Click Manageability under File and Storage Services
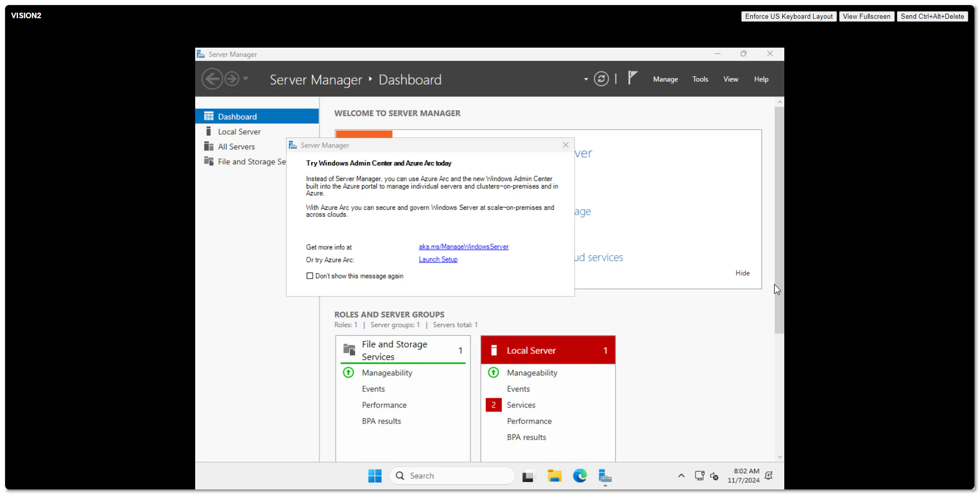This screenshot has height=495, width=980. [387, 373]
